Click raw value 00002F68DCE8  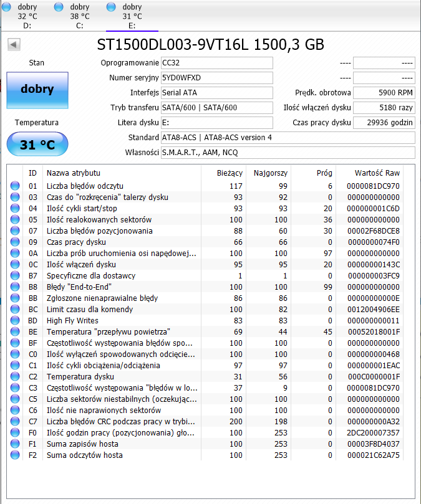coord(374,231)
